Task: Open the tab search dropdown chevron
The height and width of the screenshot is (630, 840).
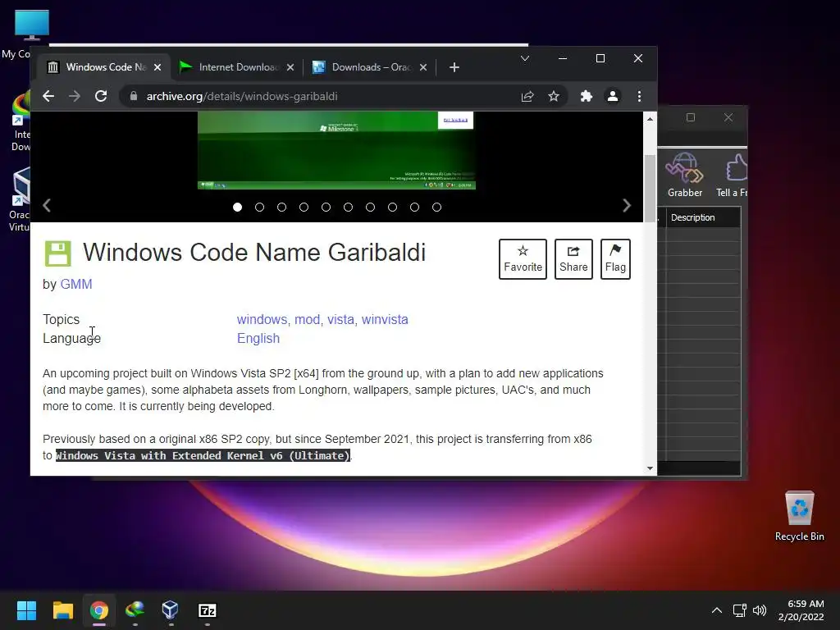Action: click(x=525, y=58)
